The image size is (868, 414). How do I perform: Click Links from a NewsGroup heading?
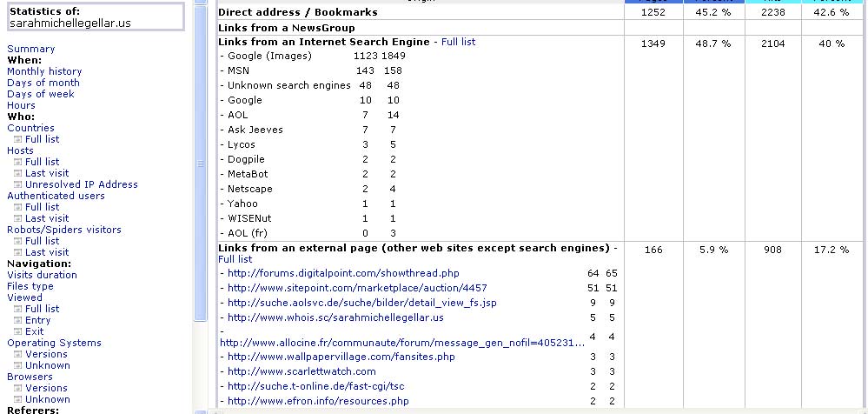(287, 28)
